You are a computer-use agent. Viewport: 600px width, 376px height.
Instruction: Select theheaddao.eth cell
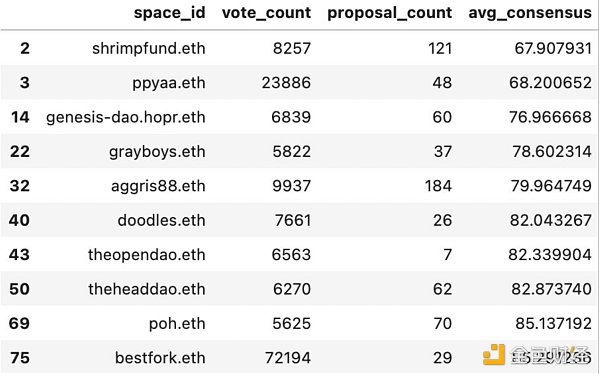(x=147, y=289)
